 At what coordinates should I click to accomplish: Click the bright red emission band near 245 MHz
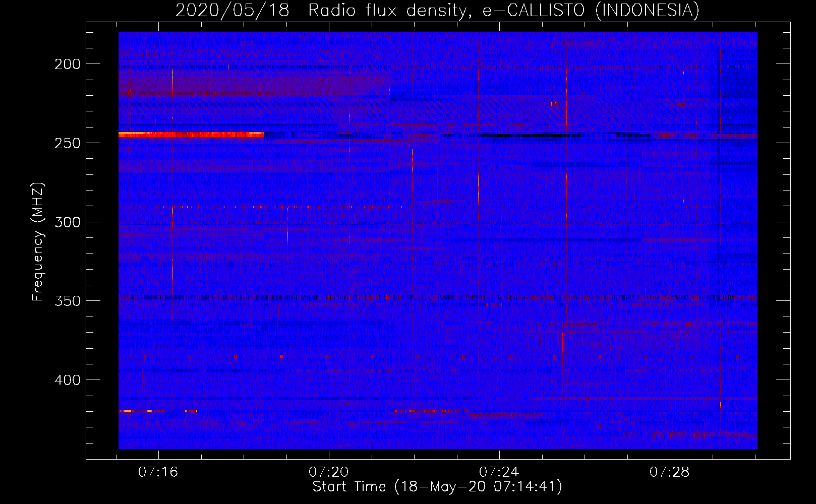point(191,135)
